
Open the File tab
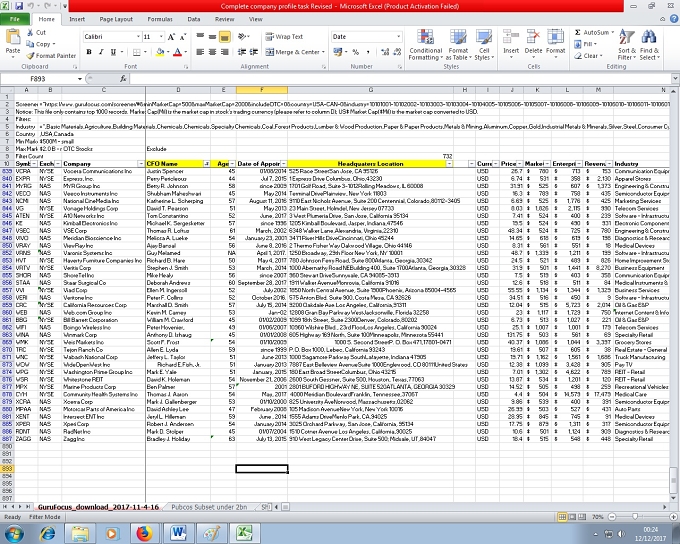[15, 19]
